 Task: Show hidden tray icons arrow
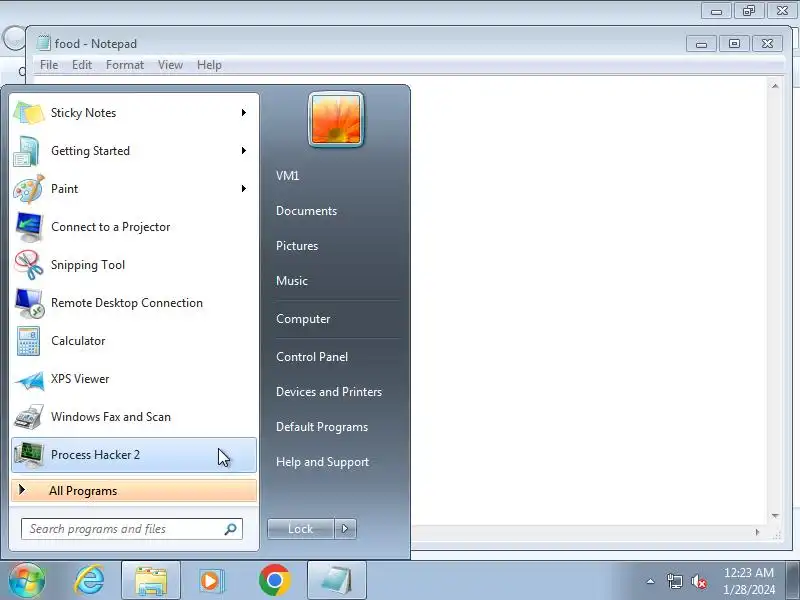pos(651,581)
